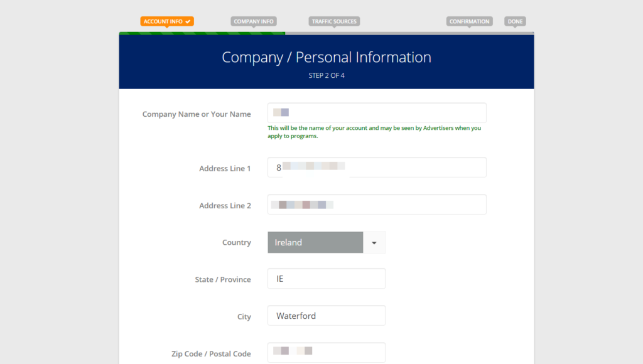The width and height of the screenshot is (643, 364).
Task: Select the Company Info step tab
Action: pos(254,21)
